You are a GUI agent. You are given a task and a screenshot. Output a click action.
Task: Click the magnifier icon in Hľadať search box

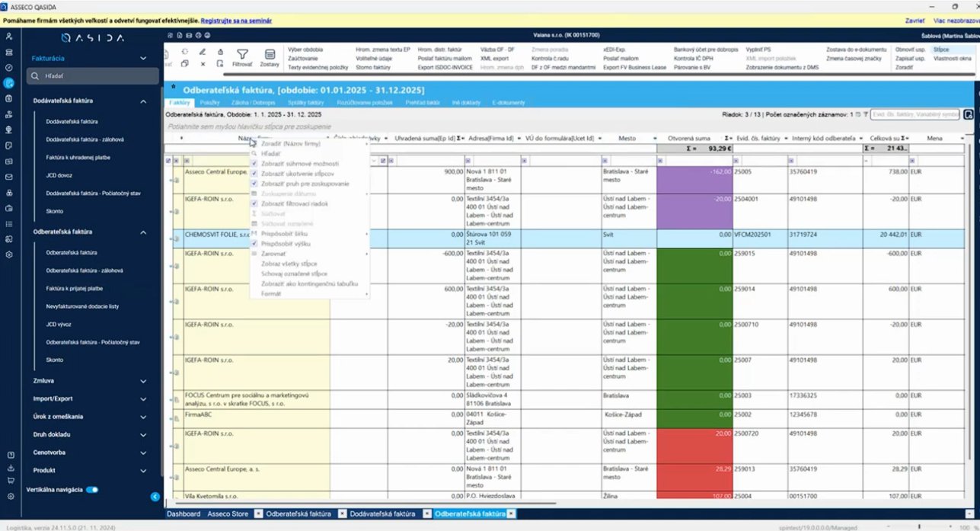pos(34,76)
